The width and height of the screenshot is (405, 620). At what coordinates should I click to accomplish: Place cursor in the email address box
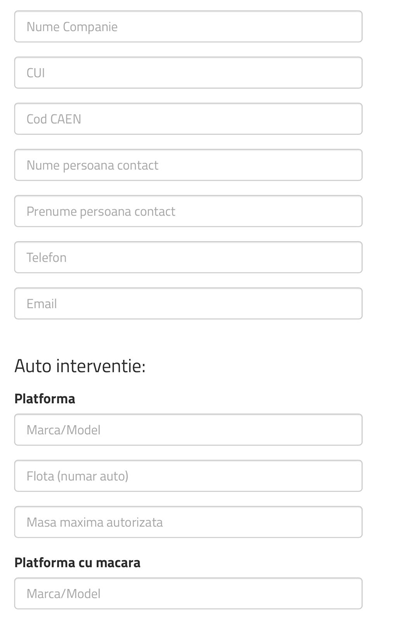[188, 304]
